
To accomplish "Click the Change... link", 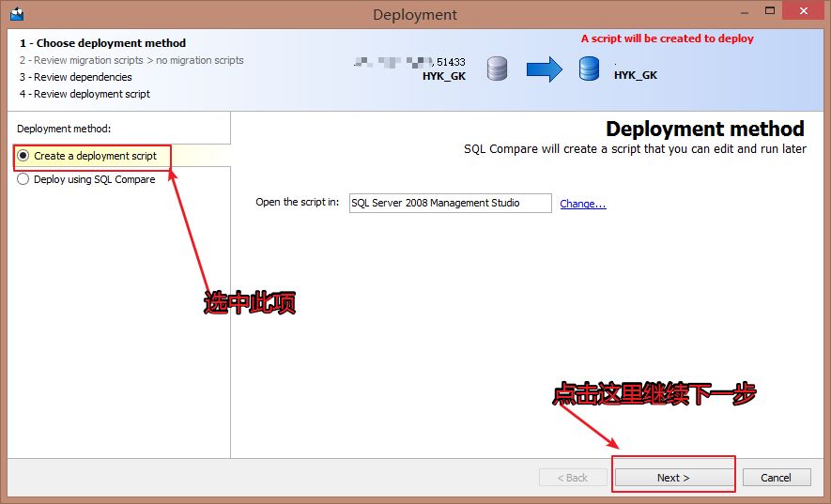I will [x=583, y=204].
